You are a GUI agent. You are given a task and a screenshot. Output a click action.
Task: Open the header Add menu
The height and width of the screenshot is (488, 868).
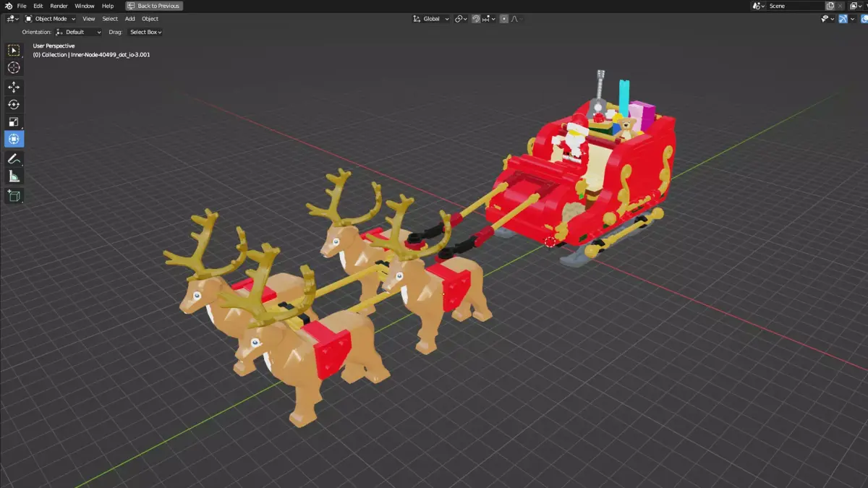click(130, 19)
